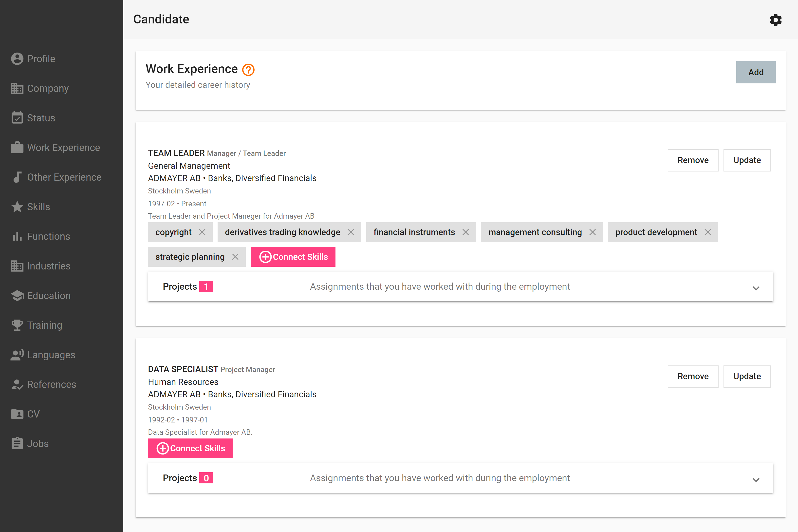Click the 1997-02 • Present date text
This screenshot has height=532, width=798.
pyautogui.click(x=177, y=204)
